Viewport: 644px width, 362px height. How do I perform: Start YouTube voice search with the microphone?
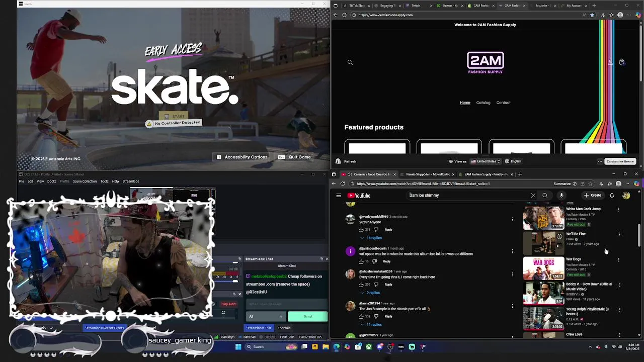coord(561,196)
